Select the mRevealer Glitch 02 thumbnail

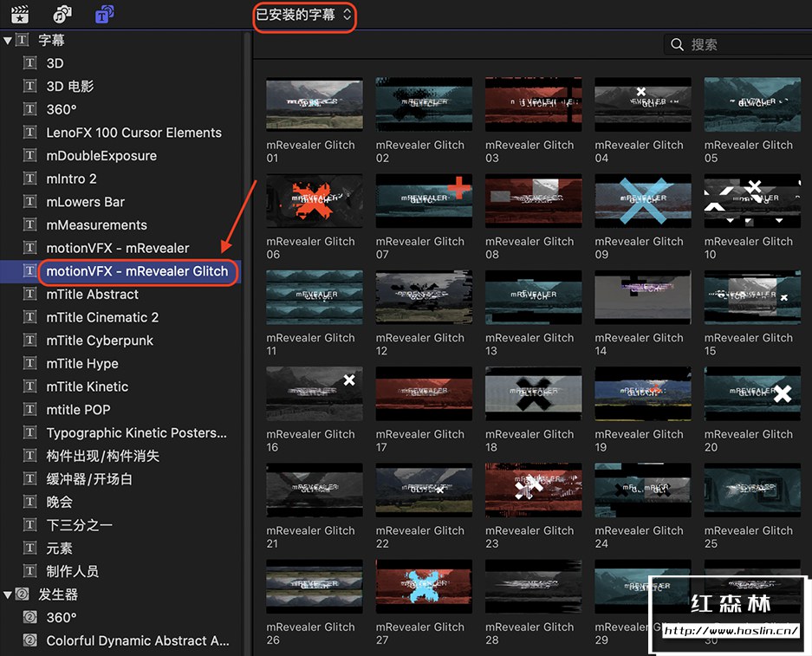click(424, 104)
